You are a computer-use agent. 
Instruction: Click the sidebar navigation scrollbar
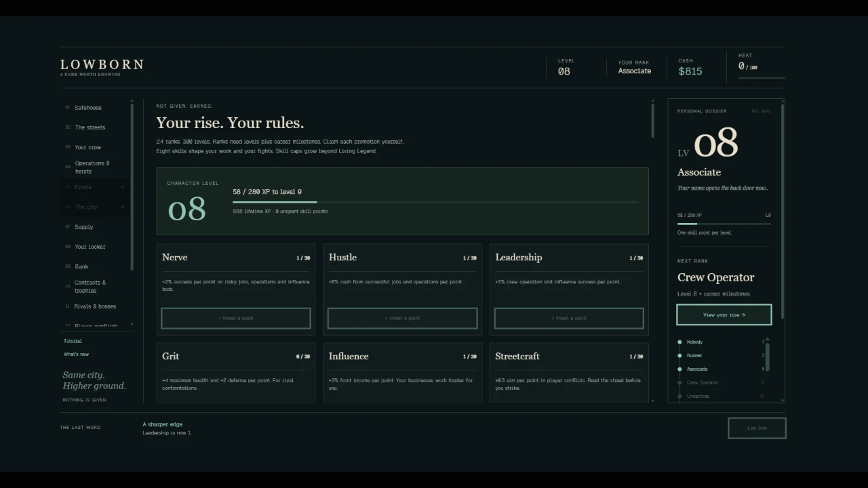(x=132, y=186)
